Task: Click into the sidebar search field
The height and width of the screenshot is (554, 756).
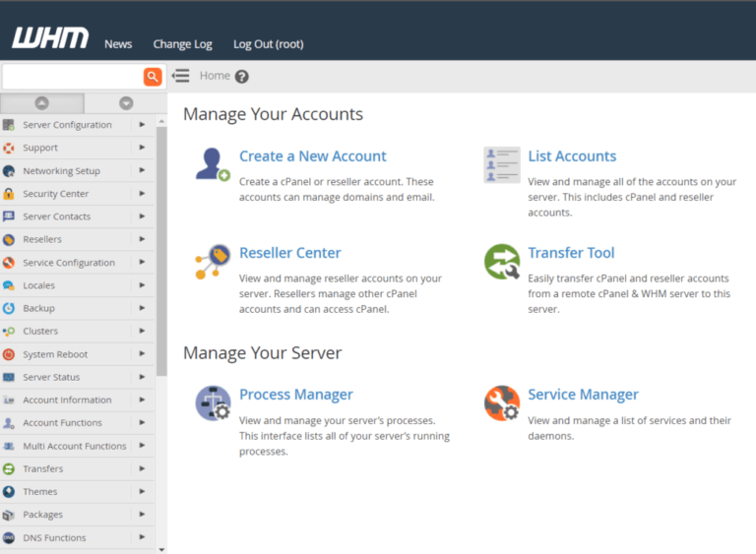Action: (x=72, y=77)
